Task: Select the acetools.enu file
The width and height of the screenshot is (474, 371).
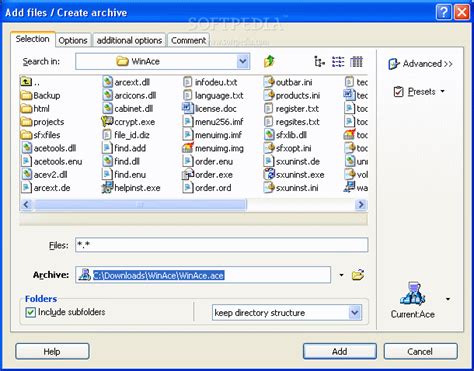Action: (x=52, y=162)
